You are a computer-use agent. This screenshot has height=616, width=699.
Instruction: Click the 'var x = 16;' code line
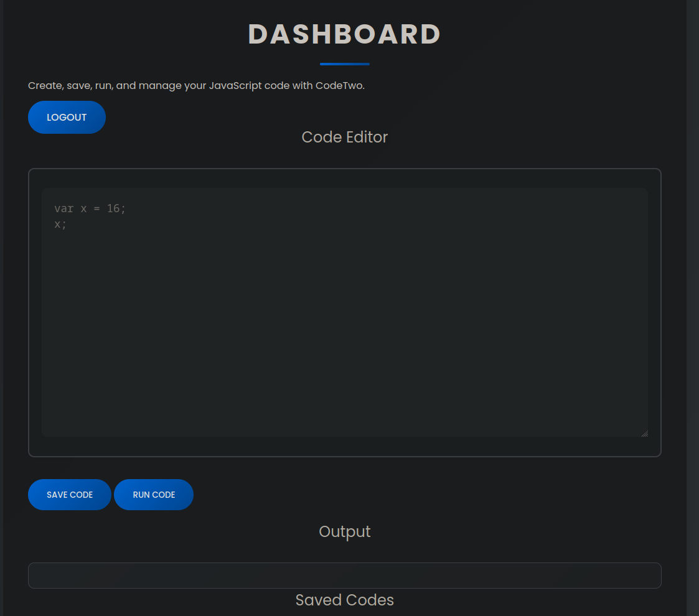90,208
